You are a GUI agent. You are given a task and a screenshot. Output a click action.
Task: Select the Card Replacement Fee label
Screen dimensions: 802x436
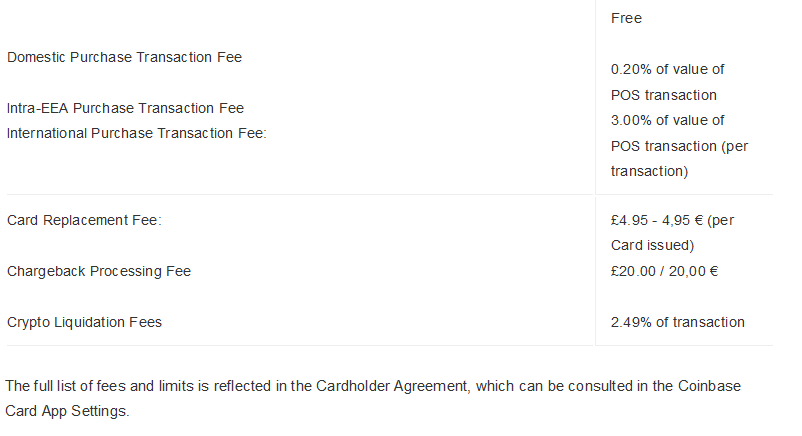coord(84,220)
